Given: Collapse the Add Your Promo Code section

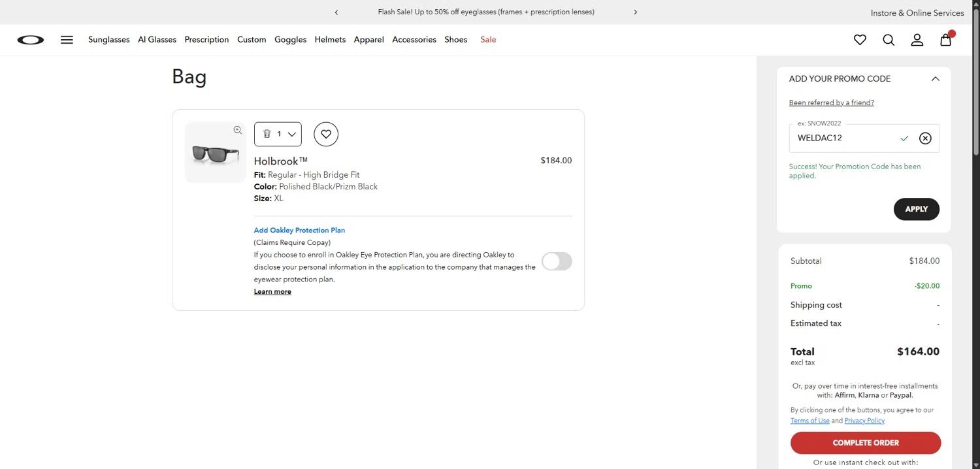Looking at the screenshot, I should (936, 79).
